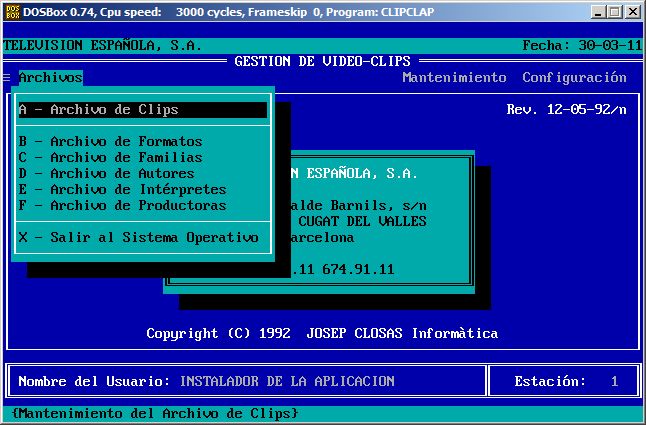Click the DOSBox icon in title bar
This screenshot has width=646, height=425.
(12, 11)
